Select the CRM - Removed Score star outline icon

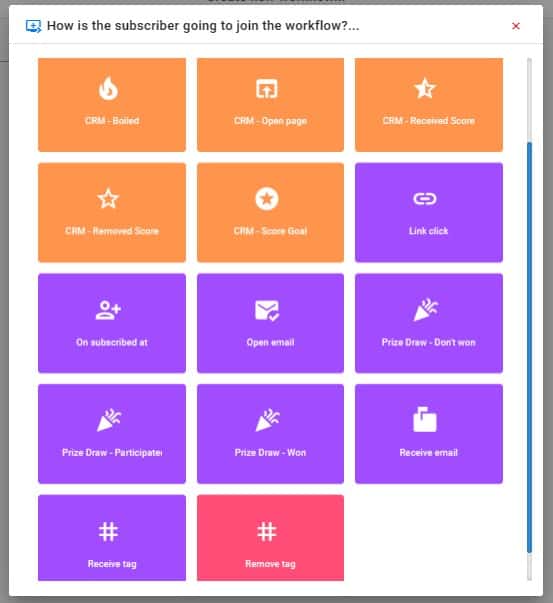click(x=108, y=198)
